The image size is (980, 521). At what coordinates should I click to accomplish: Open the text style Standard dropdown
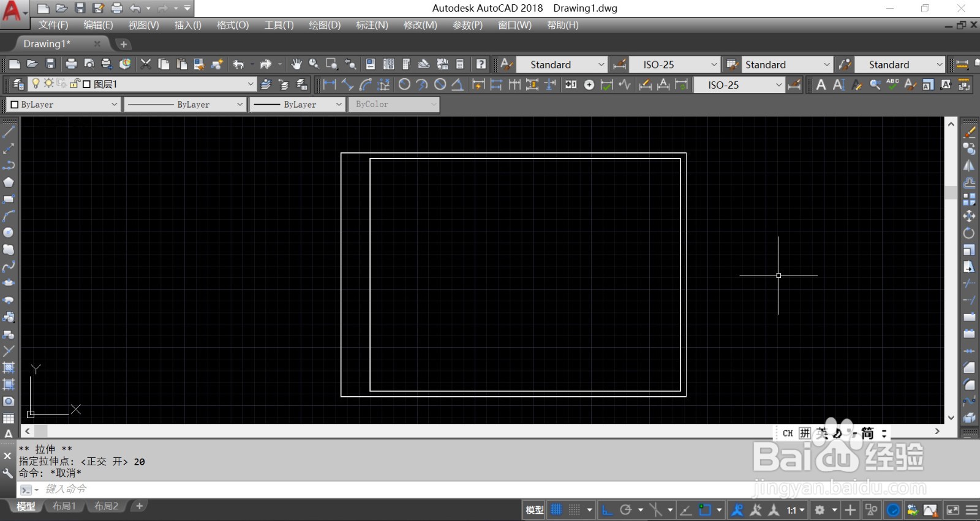(562, 64)
